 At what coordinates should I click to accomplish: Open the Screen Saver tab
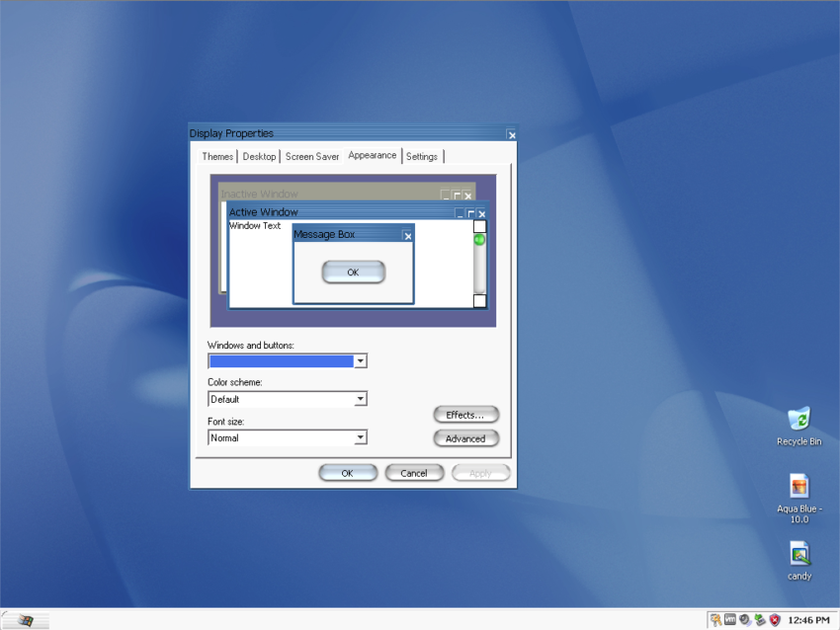coord(311,156)
